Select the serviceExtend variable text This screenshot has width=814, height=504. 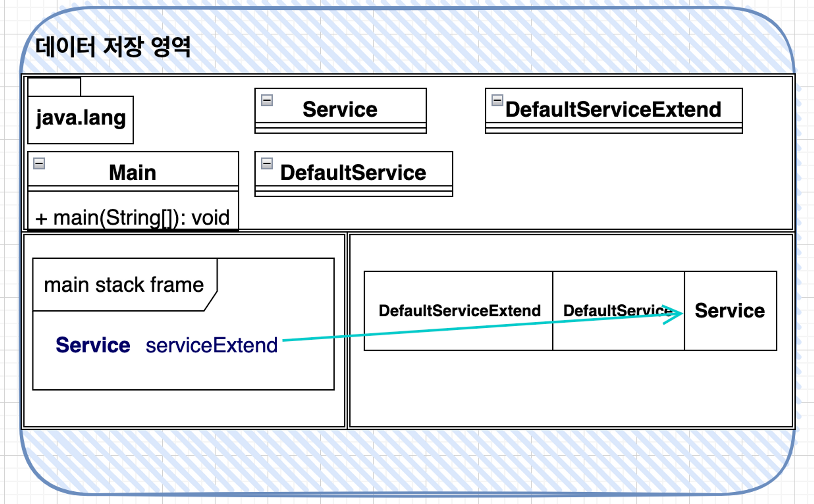[x=212, y=345]
